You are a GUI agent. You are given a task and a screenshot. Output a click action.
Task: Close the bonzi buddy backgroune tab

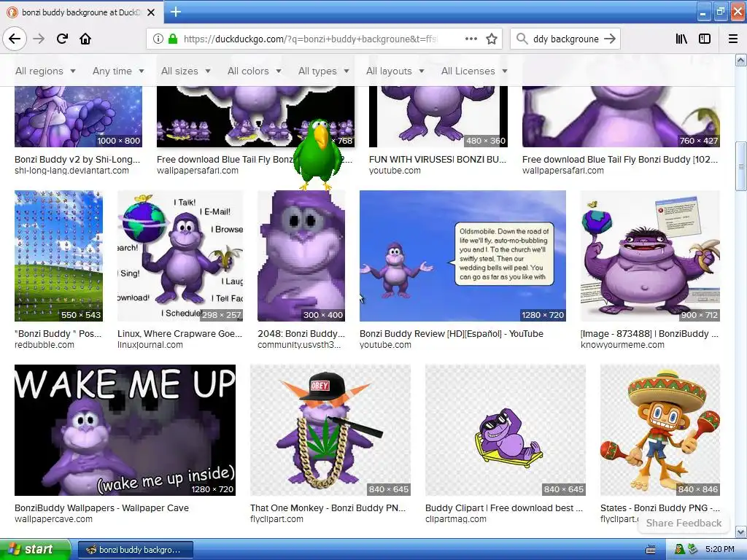pyautogui.click(x=151, y=12)
